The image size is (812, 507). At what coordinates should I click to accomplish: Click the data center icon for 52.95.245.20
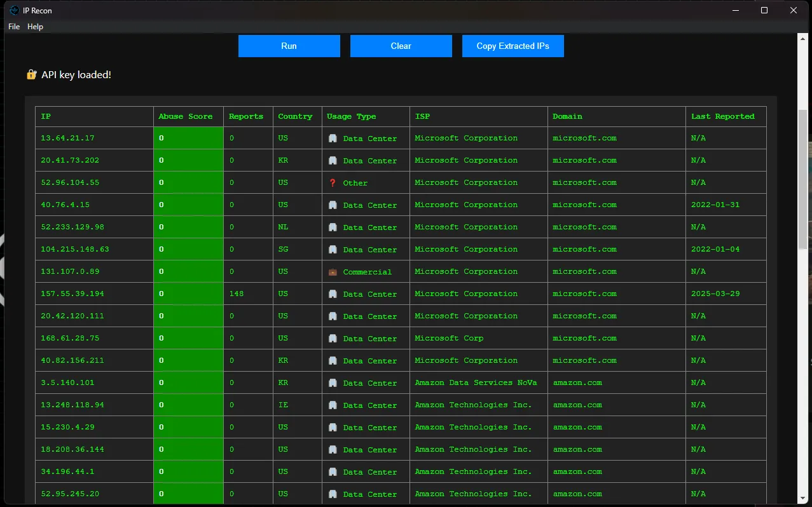(333, 494)
